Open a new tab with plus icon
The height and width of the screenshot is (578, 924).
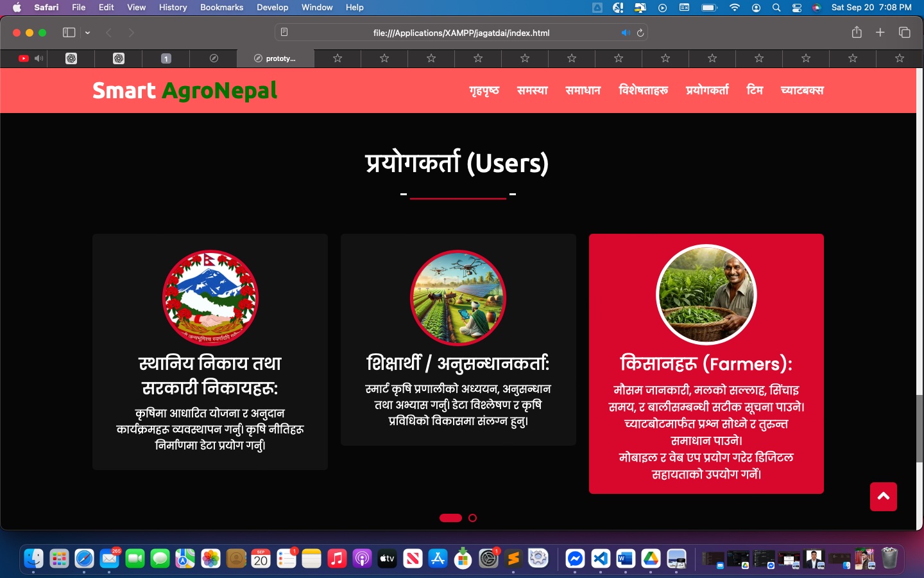[x=880, y=33]
